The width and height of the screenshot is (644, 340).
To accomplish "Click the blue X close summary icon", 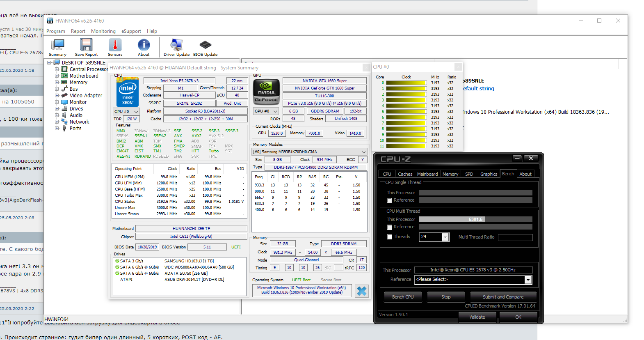I will point(361,291).
